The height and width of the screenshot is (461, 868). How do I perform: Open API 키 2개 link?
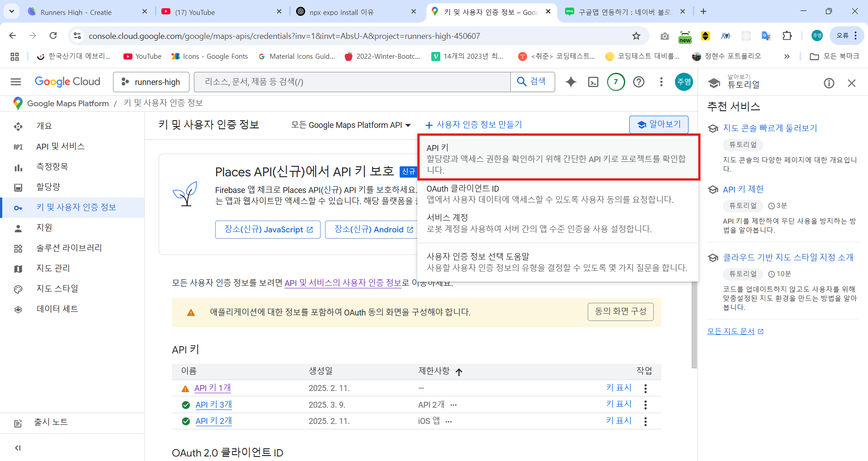pos(213,421)
